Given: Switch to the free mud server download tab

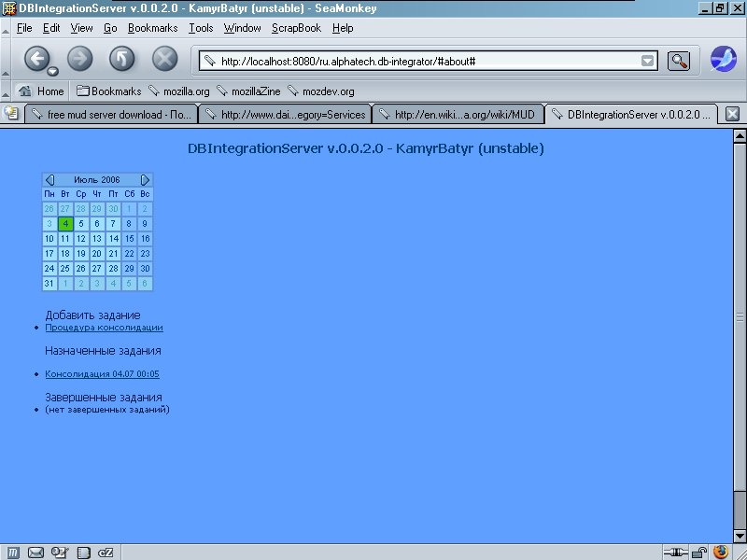Looking at the screenshot, I should coord(110,115).
